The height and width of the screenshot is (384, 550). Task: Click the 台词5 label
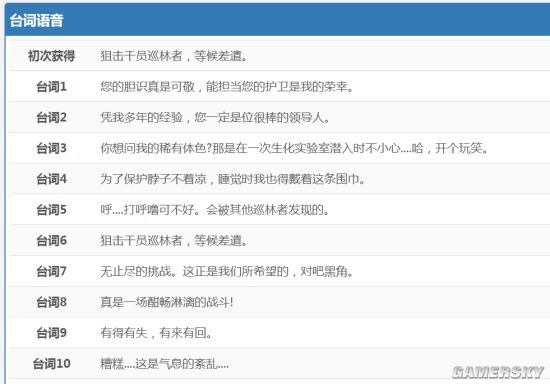point(51,210)
